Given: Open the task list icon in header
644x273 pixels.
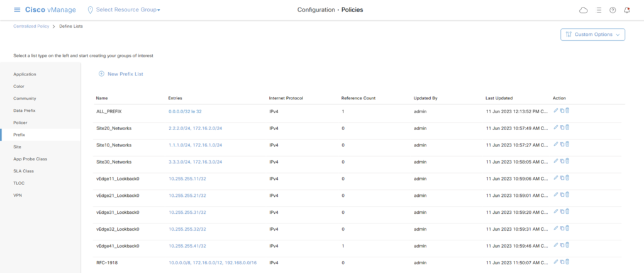Looking at the screenshot, I should (x=598, y=10).
